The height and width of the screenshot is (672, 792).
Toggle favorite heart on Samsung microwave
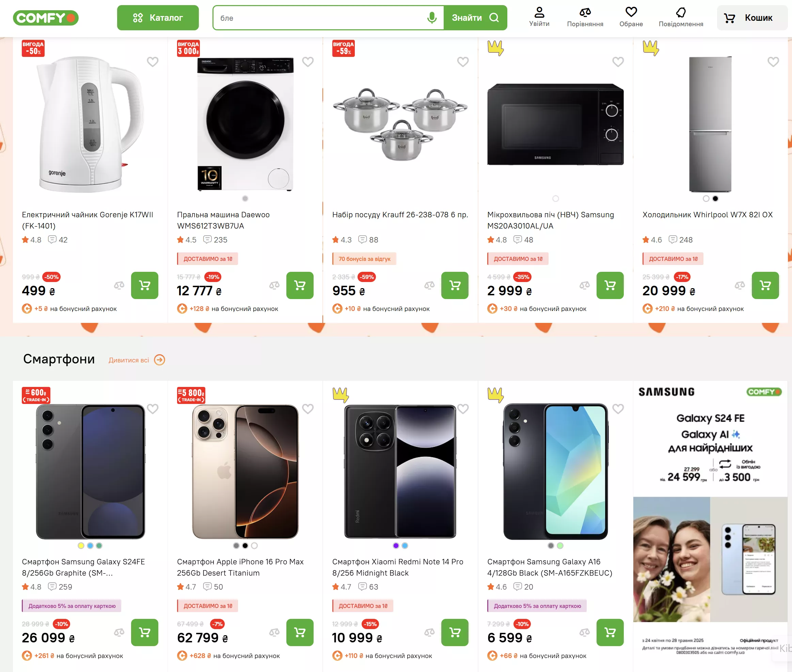coord(618,62)
